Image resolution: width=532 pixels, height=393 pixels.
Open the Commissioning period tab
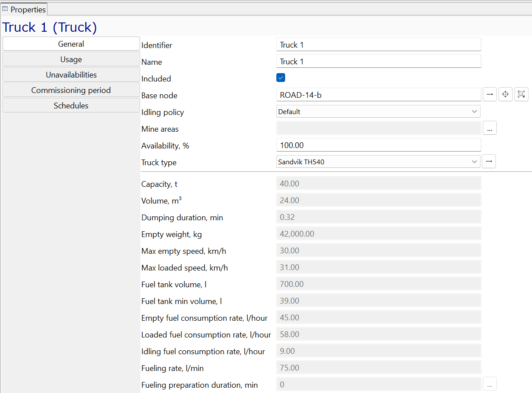tap(71, 90)
